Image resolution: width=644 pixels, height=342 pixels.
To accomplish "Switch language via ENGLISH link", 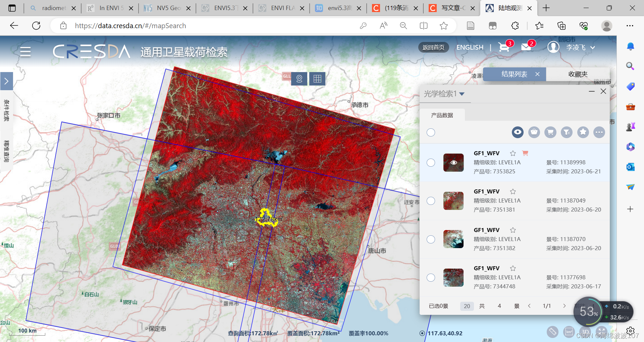I will click(x=470, y=47).
